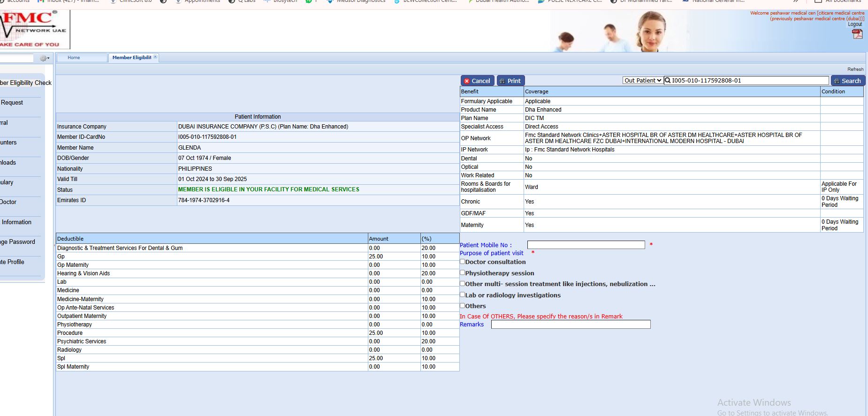Expand the bookmarks overflow chevron

click(x=796, y=1)
